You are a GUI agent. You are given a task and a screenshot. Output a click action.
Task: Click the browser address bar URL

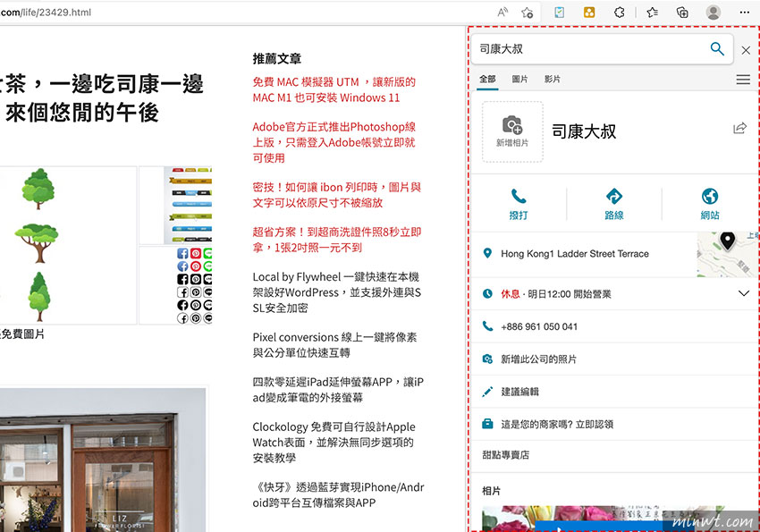46,13
